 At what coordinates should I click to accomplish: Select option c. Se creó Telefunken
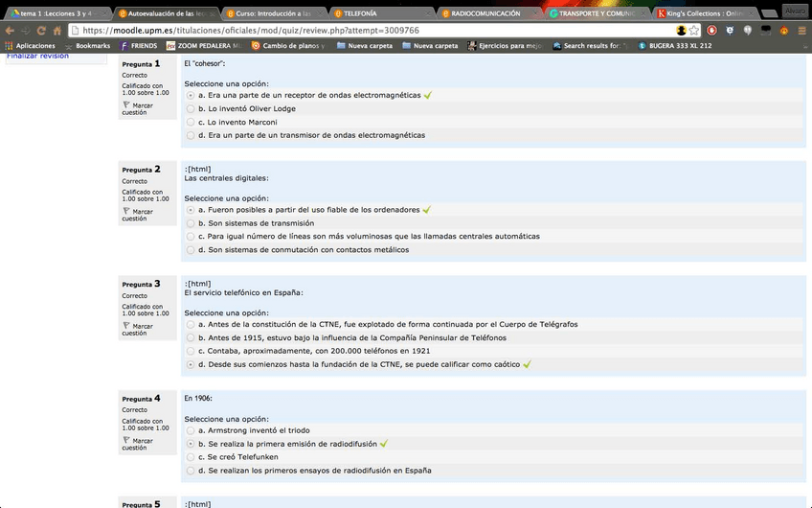pyautogui.click(x=191, y=457)
